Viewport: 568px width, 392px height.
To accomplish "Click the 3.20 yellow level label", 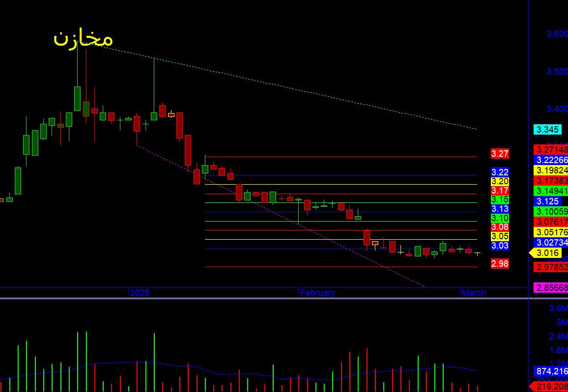I will click(x=500, y=181).
